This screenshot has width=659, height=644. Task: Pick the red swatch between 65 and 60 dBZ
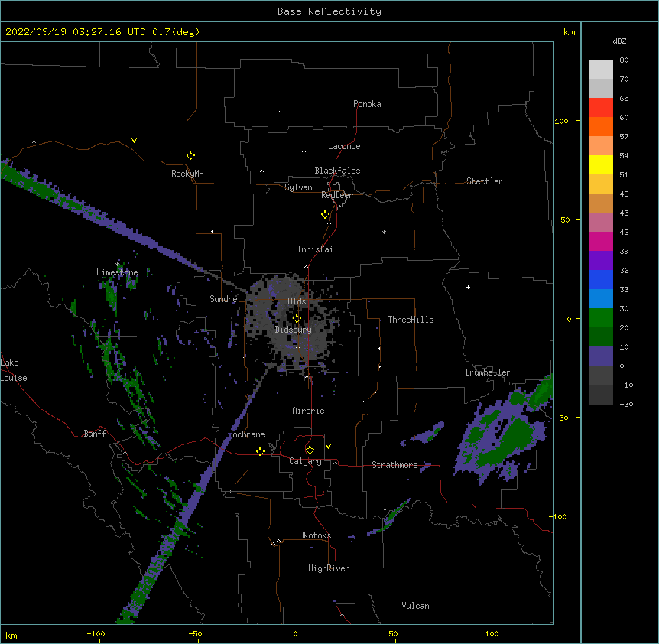pyautogui.click(x=601, y=107)
